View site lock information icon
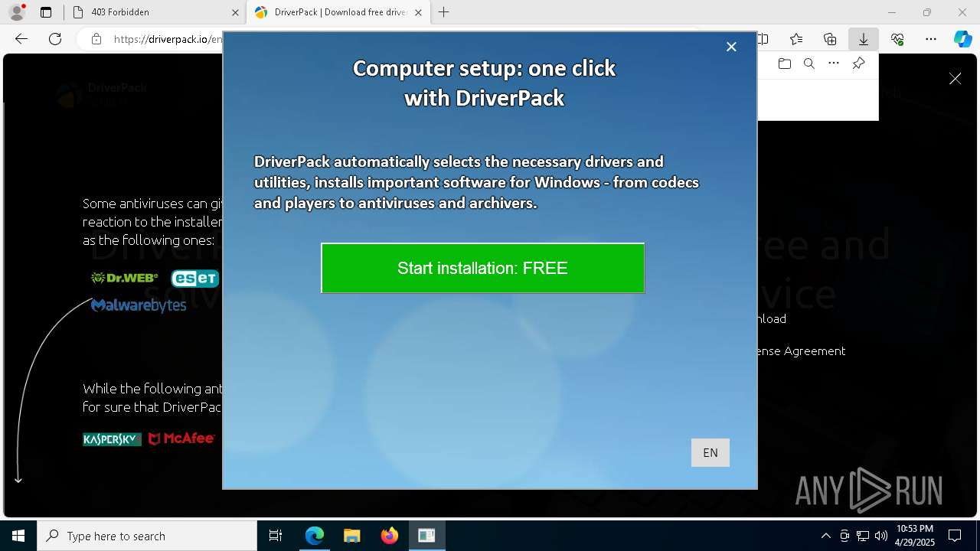The height and width of the screenshot is (551, 980). [96, 39]
